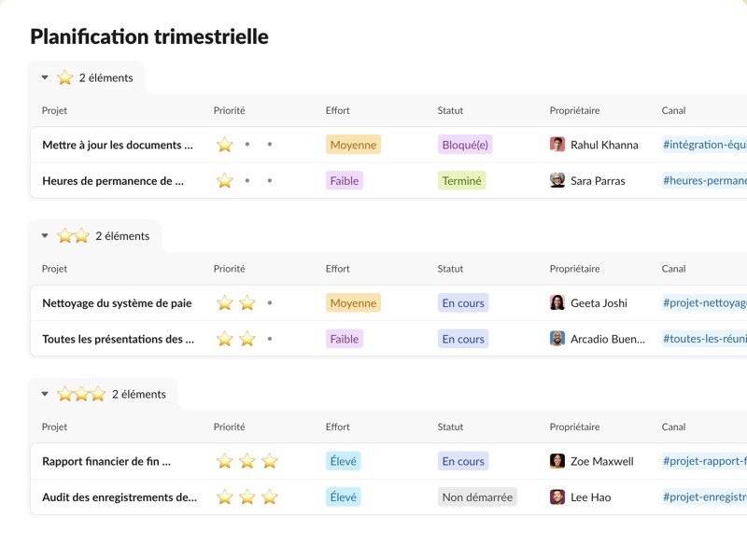Click Zoe Maxwell's profile avatar
The width and height of the screenshot is (747, 560).
557,461
